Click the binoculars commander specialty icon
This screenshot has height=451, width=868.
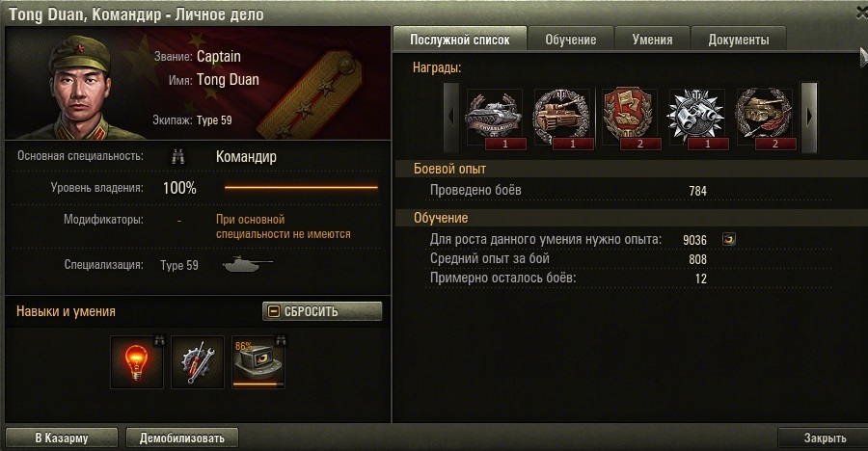click(x=177, y=157)
